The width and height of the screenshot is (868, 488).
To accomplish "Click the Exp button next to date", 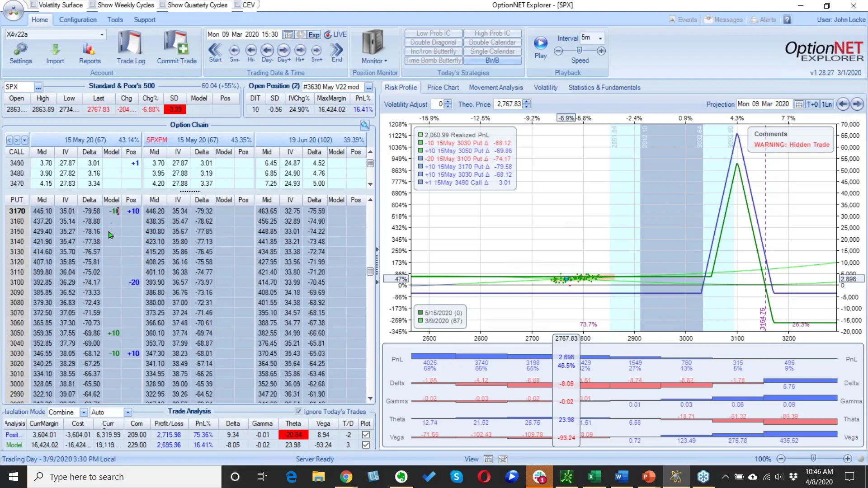I will 314,35.
